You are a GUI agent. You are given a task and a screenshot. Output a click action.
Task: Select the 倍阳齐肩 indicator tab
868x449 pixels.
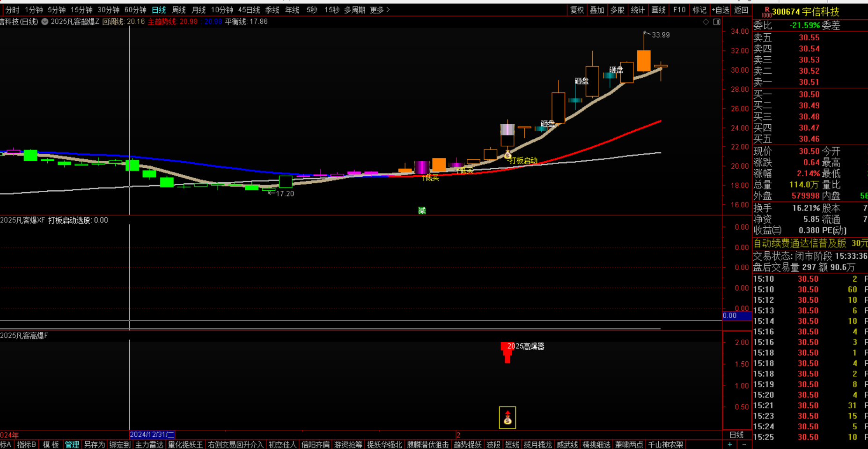316,444
